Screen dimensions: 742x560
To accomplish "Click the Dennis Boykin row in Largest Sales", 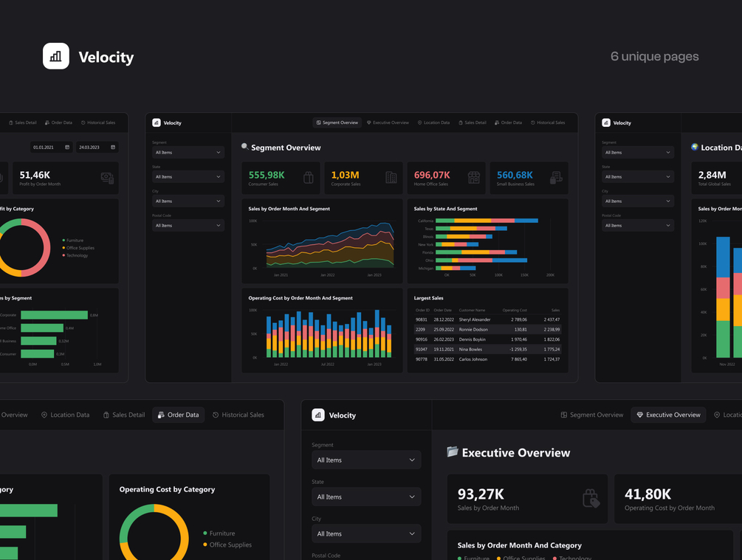I will (x=487, y=339).
